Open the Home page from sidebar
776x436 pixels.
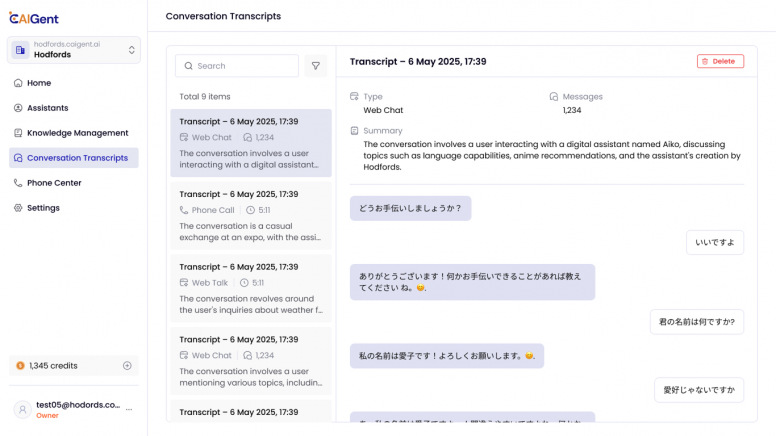(x=39, y=83)
